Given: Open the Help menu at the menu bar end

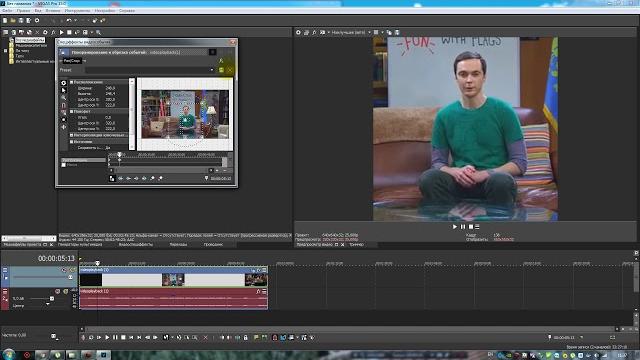Looking at the screenshot, I should (x=127, y=11).
